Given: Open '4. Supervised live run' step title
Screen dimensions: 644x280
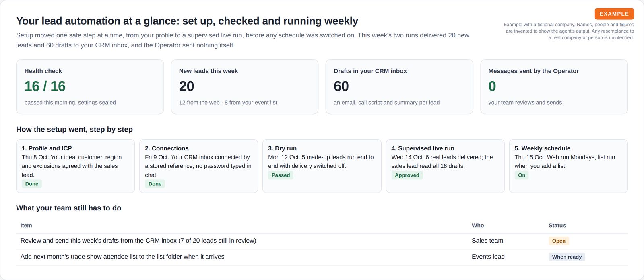Looking at the screenshot, I should 423,148.
